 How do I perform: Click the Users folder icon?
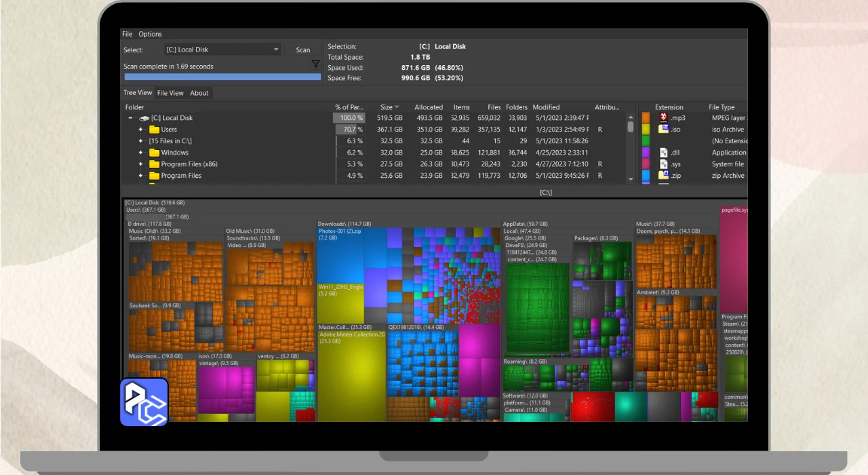(154, 130)
